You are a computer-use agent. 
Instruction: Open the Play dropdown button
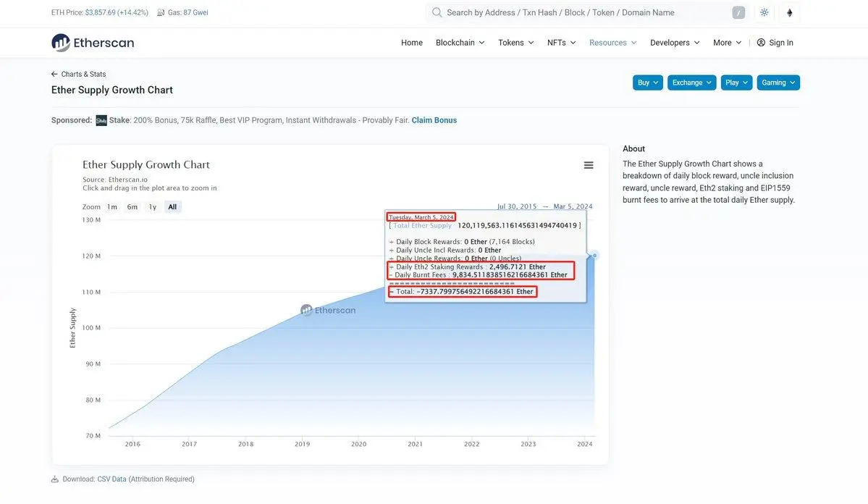click(737, 83)
